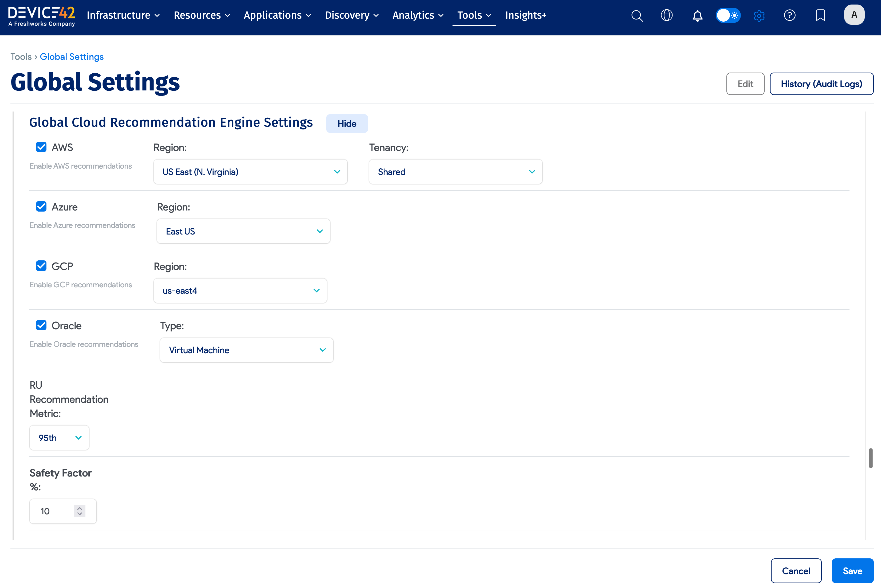Viewport: 881px width, 588px height.
Task: Open the globe language icon
Action: coord(667,15)
